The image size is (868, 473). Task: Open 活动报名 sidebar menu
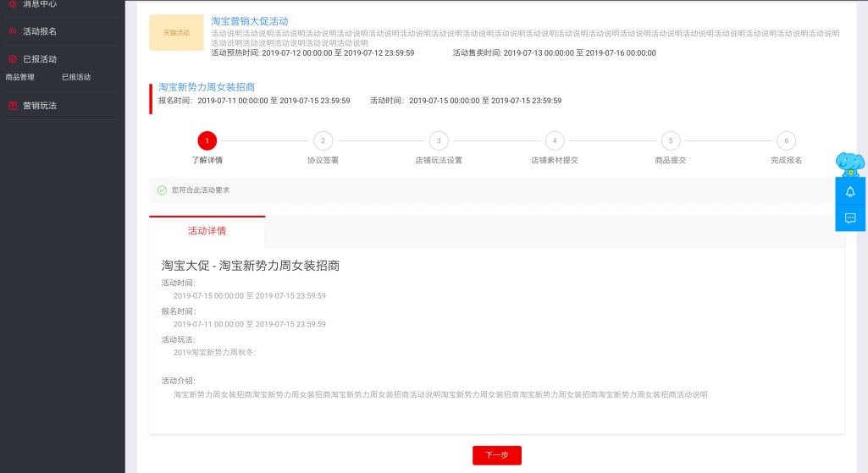pos(39,31)
